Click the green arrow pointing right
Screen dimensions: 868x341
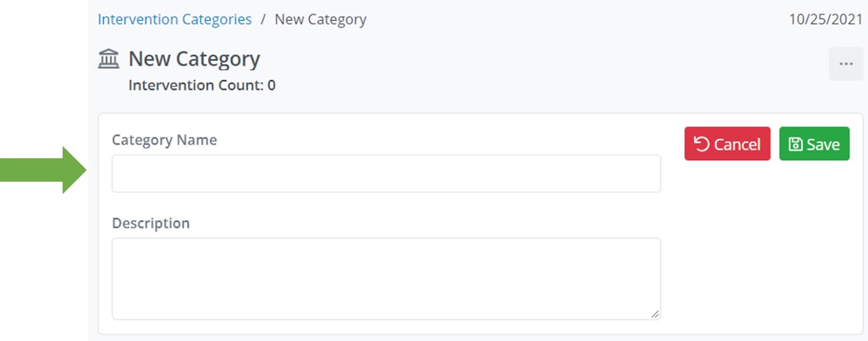(x=43, y=170)
